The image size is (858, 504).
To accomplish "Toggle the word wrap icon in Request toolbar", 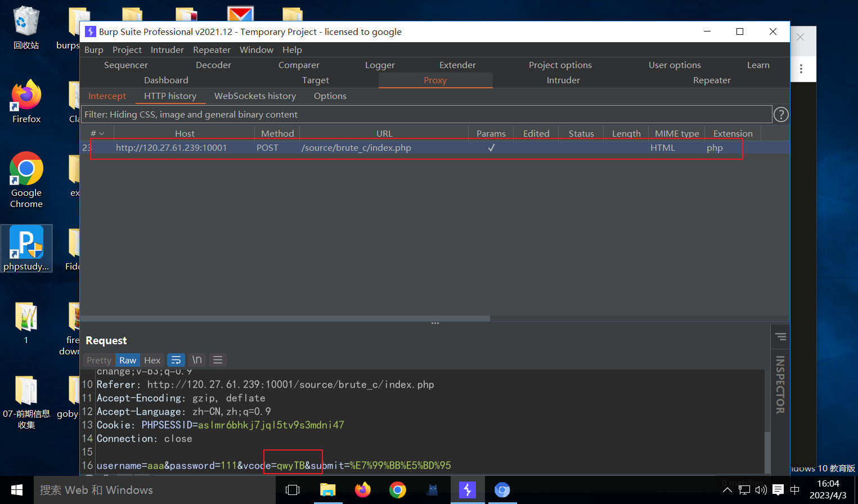I will pyautogui.click(x=176, y=360).
